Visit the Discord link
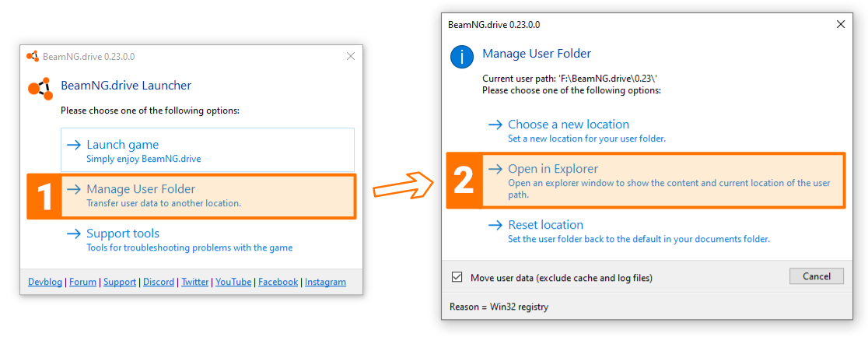868x344 pixels. click(159, 282)
